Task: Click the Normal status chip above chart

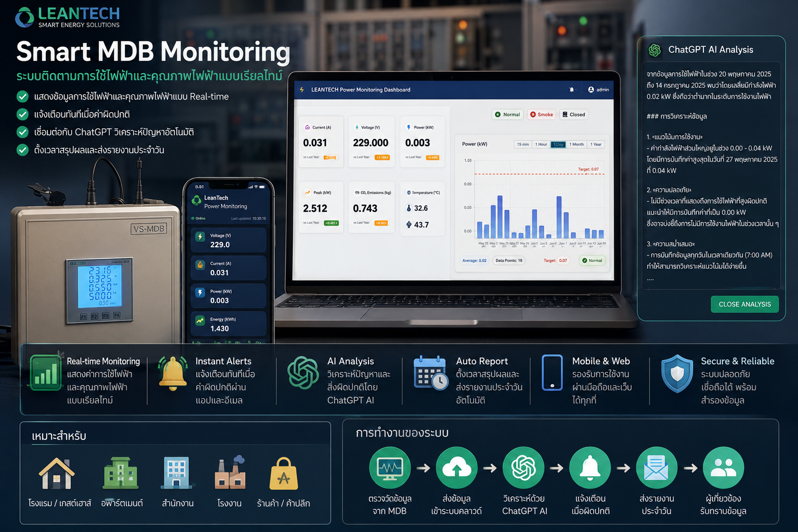Action: point(507,114)
